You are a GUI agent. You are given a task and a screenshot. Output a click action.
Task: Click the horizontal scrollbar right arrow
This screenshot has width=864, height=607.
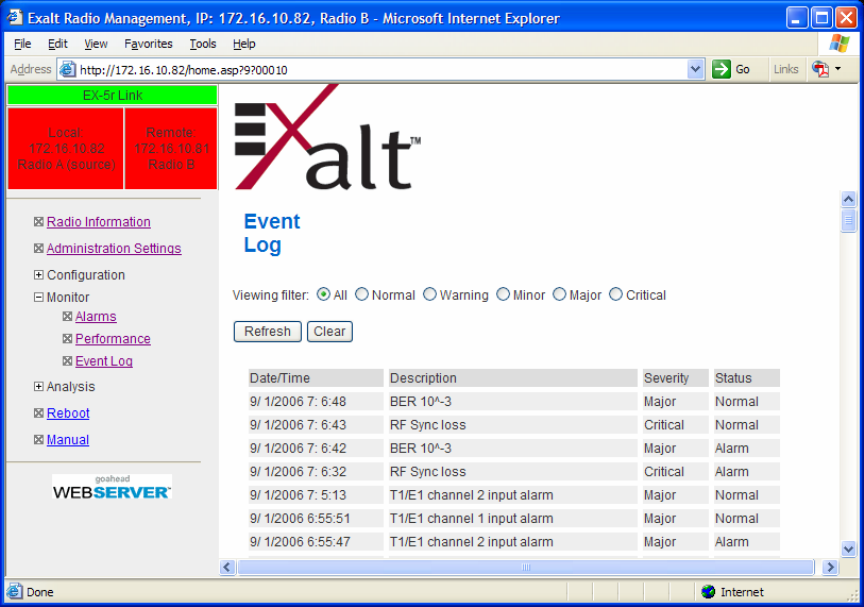[x=830, y=567]
